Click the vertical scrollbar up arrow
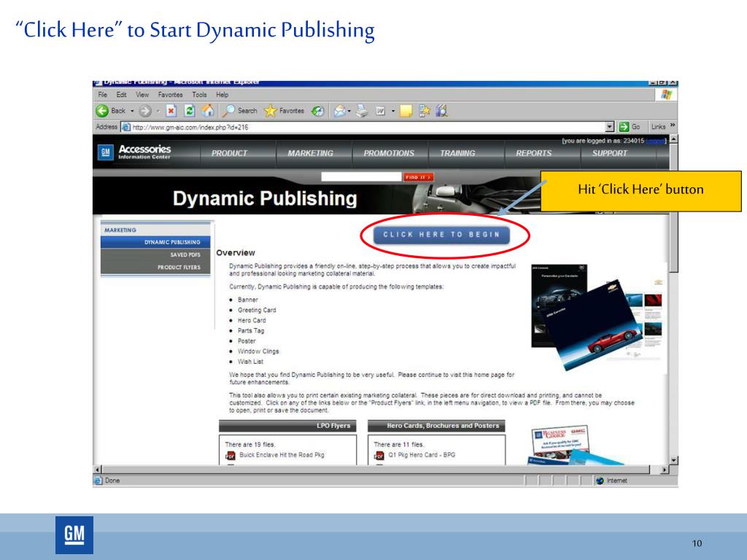 [673, 139]
